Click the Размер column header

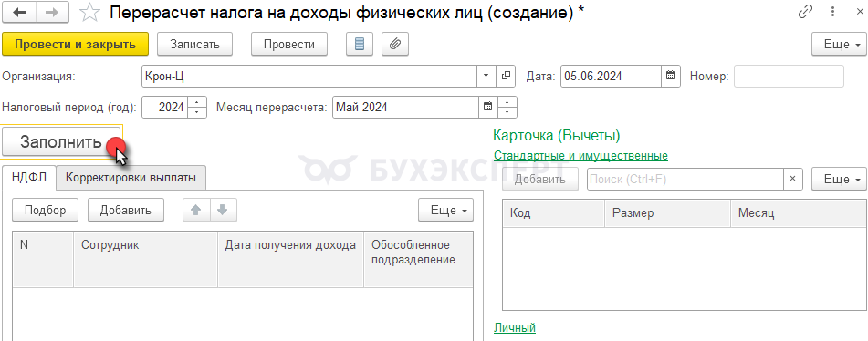[x=667, y=212]
